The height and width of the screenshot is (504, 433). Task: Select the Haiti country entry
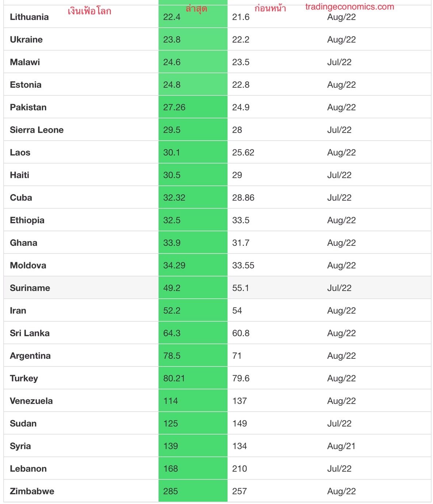19,175
